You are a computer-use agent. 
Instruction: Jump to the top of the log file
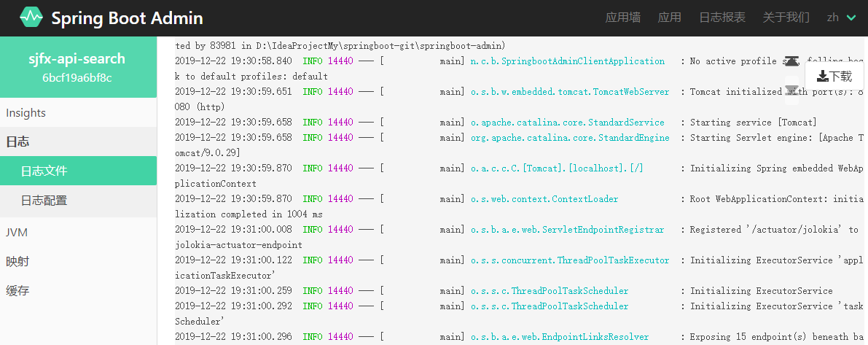pyautogui.click(x=791, y=60)
